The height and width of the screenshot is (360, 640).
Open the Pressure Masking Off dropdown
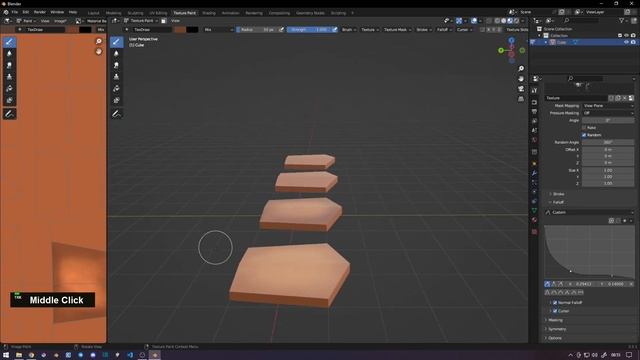pyautogui.click(x=608, y=113)
